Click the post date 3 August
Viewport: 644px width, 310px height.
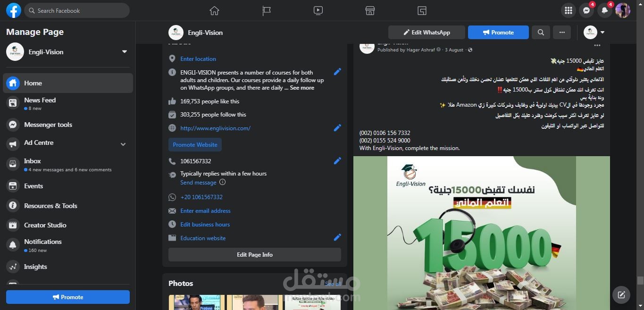coord(454,50)
